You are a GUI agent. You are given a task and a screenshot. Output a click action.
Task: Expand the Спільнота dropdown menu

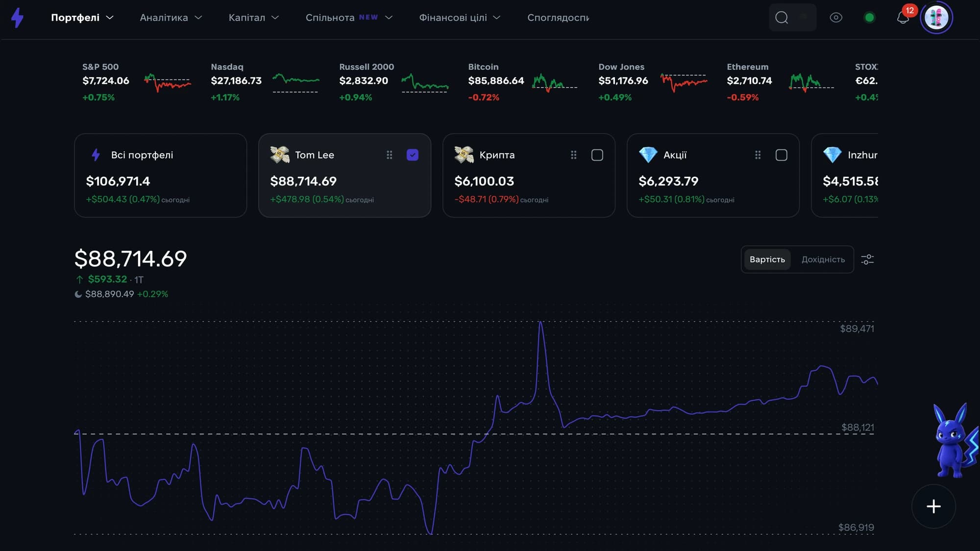[x=349, y=18]
